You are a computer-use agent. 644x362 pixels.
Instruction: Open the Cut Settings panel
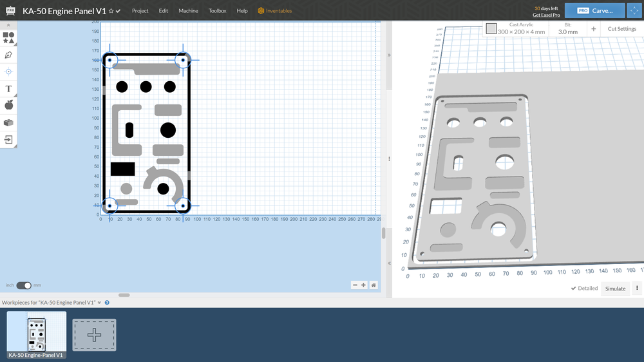point(622,29)
